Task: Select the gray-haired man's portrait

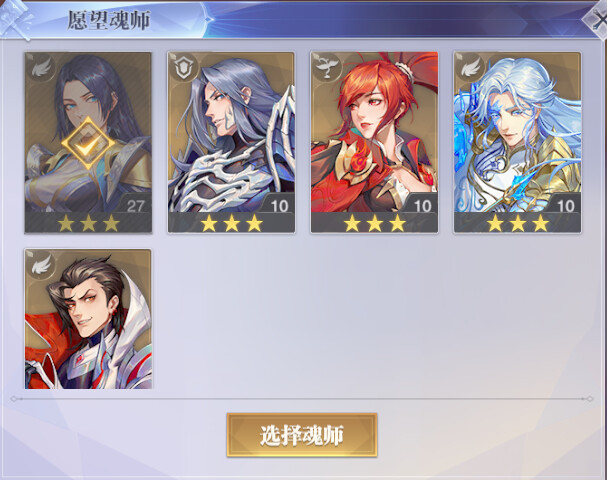Action: tap(231, 142)
